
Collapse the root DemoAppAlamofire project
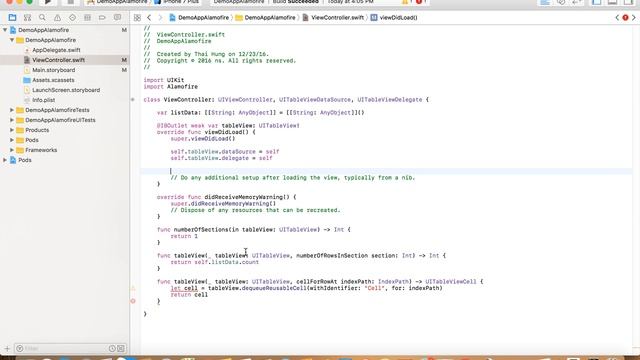(5, 30)
